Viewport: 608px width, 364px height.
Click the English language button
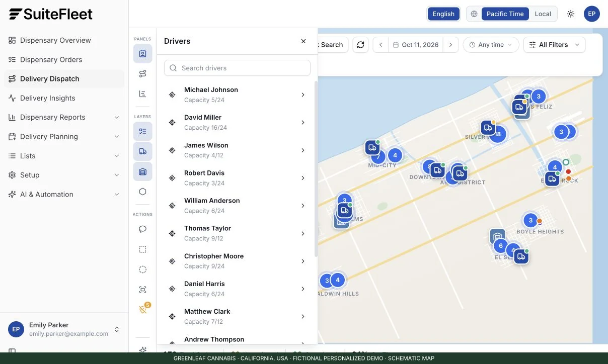443,14
